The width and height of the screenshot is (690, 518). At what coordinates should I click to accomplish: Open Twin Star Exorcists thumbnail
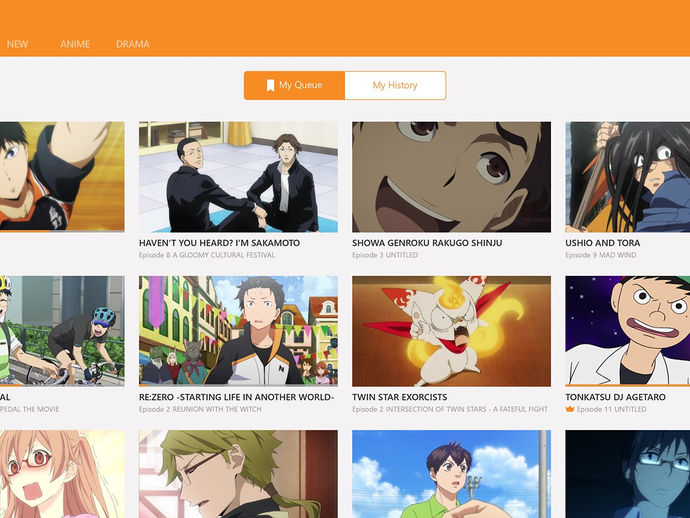[451, 331]
